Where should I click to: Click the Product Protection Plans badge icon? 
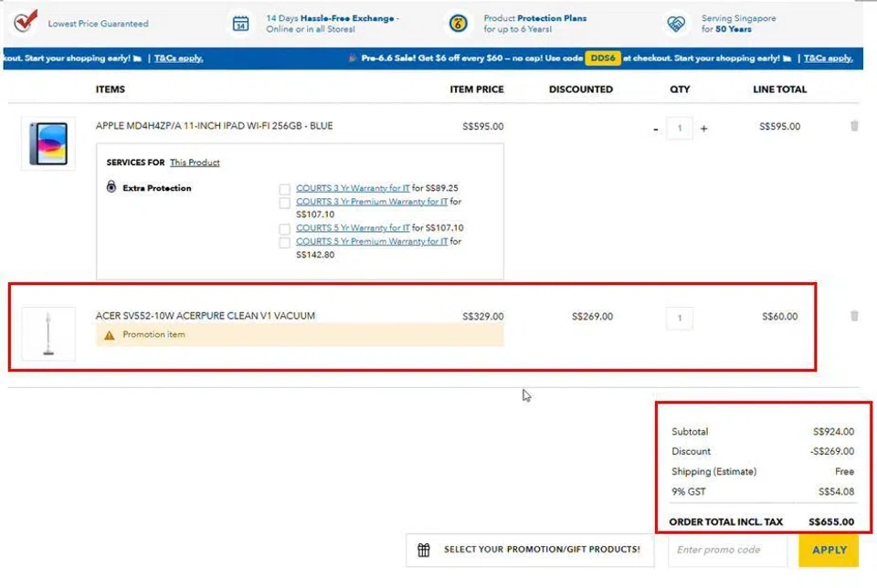tap(457, 22)
